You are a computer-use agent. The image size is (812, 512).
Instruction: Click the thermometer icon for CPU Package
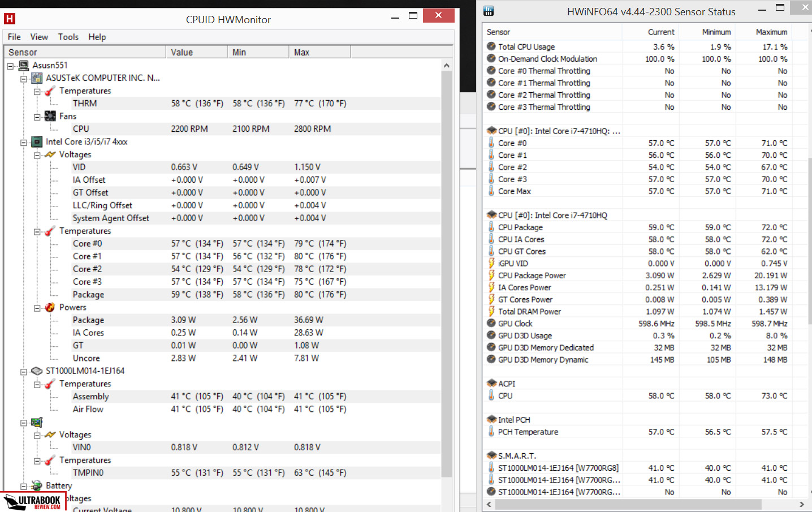click(x=491, y=227)
